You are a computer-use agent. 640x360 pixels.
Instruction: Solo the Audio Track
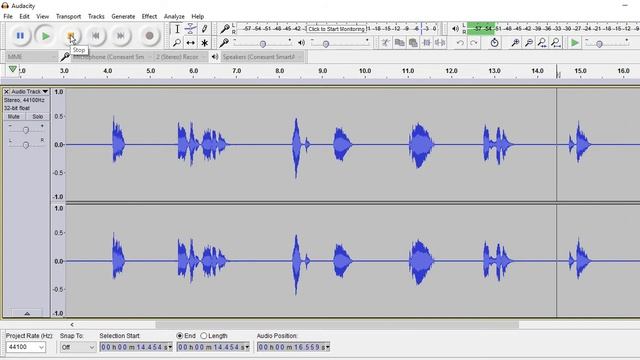click(x=37, y=117)
